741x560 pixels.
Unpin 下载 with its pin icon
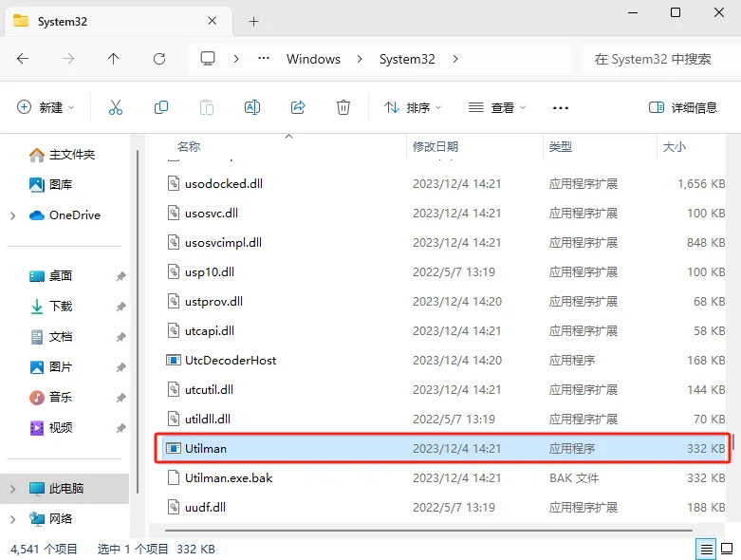[x=121, y=307]
